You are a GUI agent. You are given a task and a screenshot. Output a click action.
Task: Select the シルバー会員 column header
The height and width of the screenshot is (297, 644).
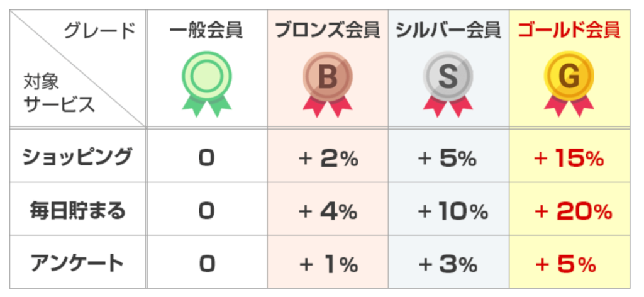[x=448, y=31]
